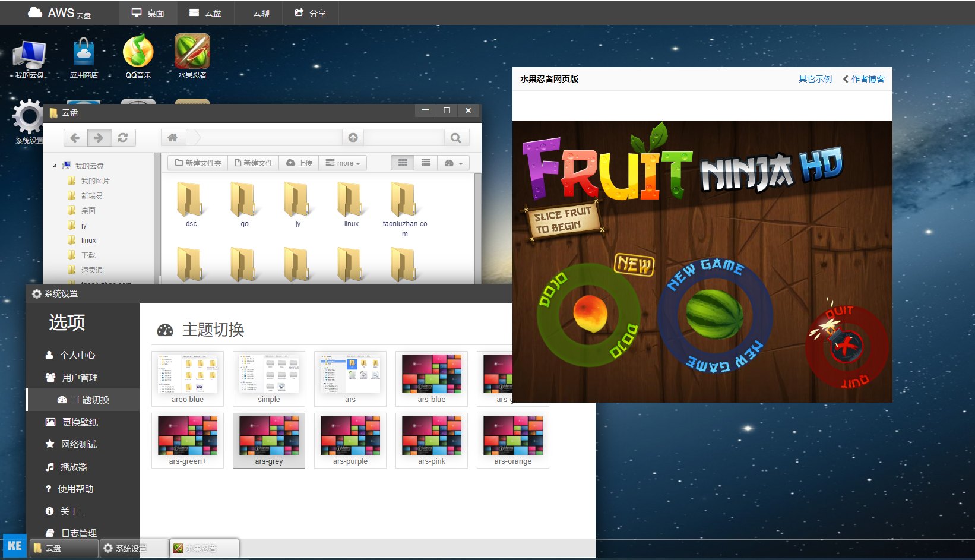Open 个人中心 in settings sidebar
This screenshot has width=975, height=560.
83,355
